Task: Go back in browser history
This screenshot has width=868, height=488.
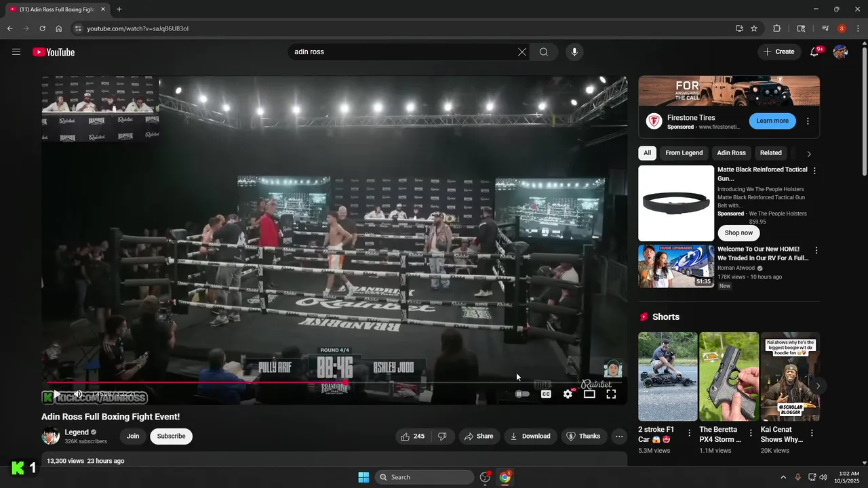Action: [x=9, y=28]
